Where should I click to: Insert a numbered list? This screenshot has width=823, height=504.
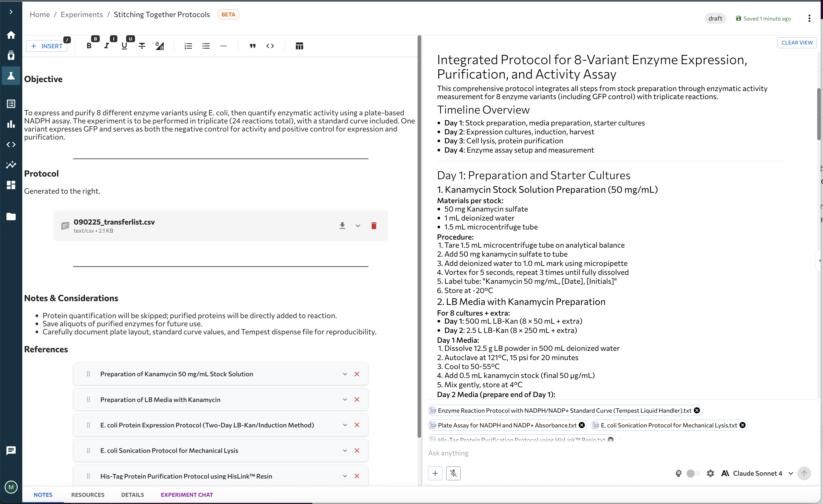pyautogui.click(x=188, y=46)
